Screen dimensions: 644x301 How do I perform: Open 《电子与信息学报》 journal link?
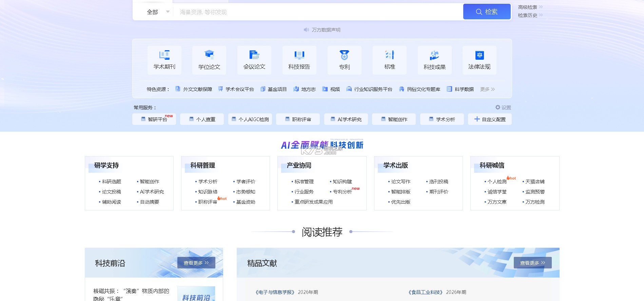(275, 292)
